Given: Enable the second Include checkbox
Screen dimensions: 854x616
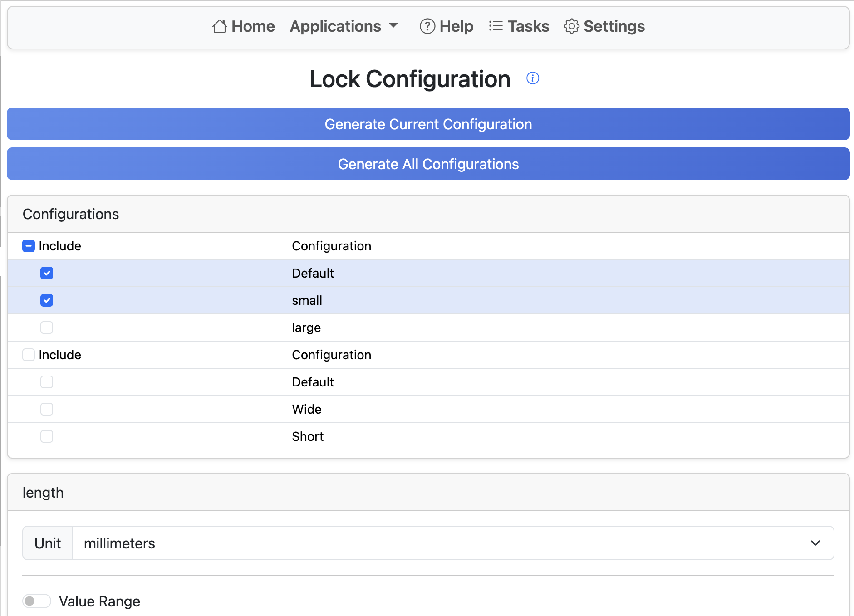Looking at the screenshot, I should tap(29, 355).
